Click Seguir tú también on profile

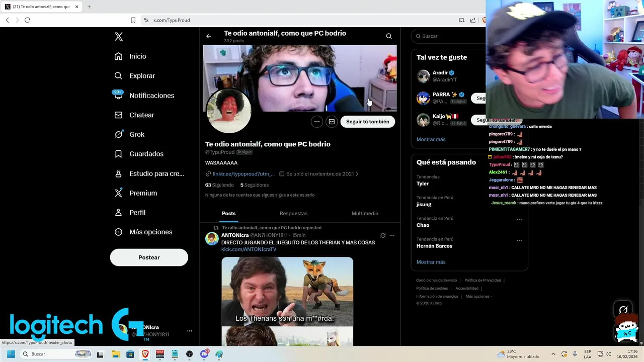pyautogui.click(x=368, y=122)
